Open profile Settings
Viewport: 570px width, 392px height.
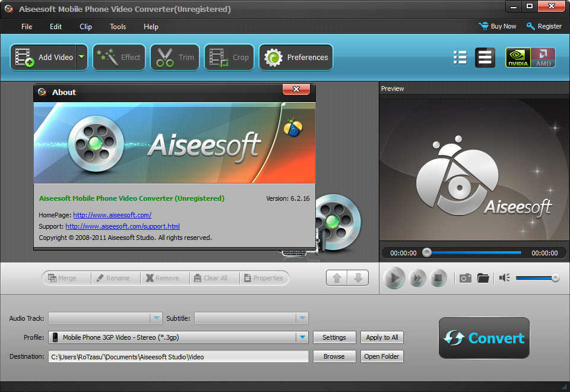334,337
